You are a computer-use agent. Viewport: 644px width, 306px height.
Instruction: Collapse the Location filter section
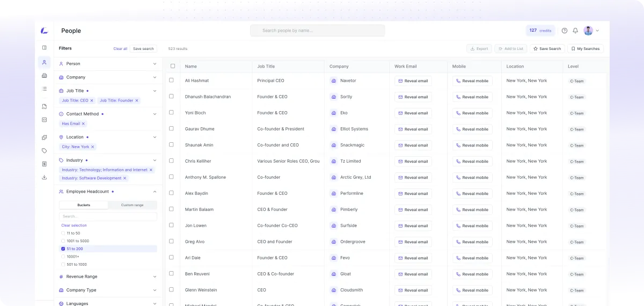155,137
